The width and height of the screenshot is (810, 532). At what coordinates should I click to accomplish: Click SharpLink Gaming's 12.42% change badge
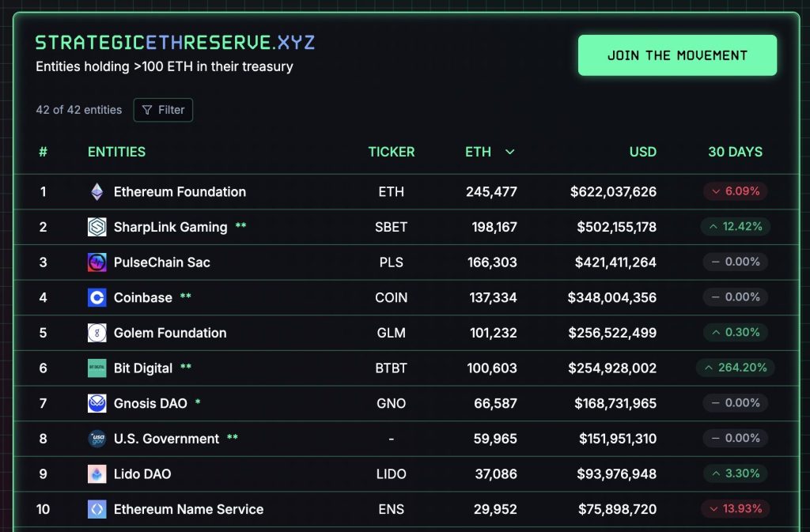click(x=735, y=227)
